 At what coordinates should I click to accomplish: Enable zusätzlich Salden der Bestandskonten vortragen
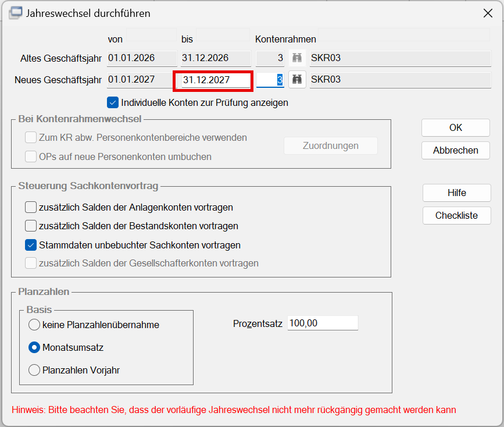point(31,226)
